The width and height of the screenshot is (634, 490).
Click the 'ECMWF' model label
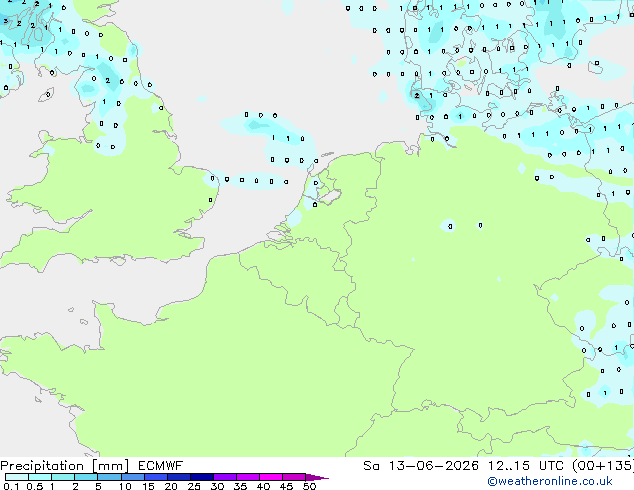click(161, 466)
